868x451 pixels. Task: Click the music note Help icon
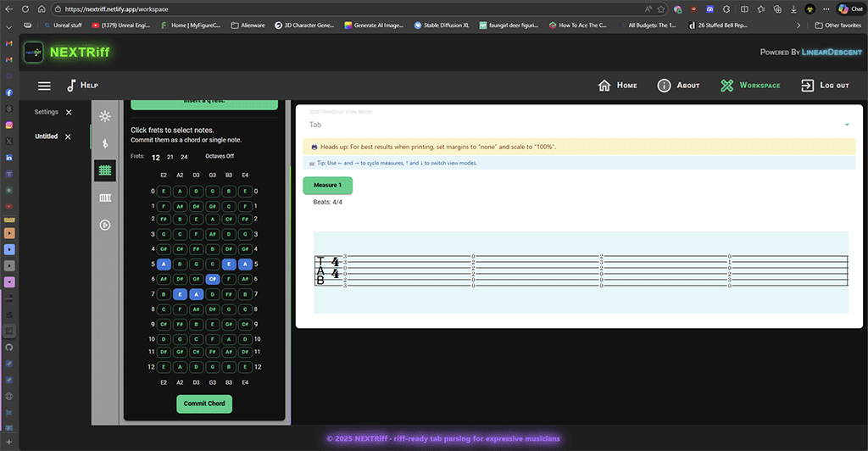[x=72, y=86]
